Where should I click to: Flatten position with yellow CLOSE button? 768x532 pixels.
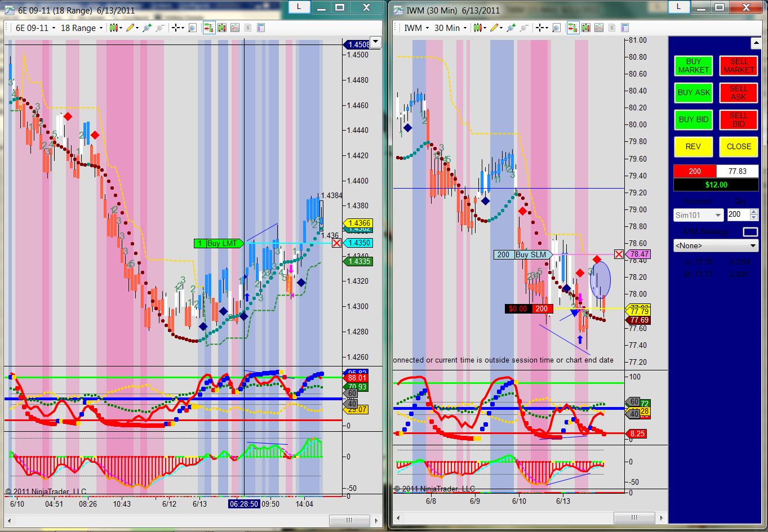click(x=739, y=146)
